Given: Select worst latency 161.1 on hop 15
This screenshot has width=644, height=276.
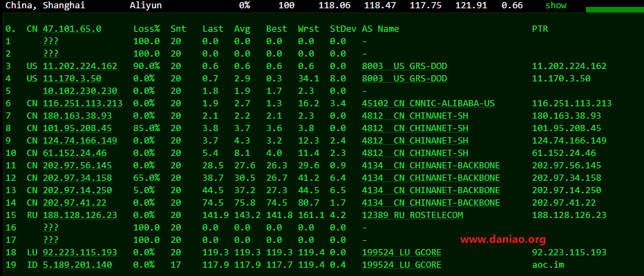Looking at the screenshot, I should tap(312, 215).
